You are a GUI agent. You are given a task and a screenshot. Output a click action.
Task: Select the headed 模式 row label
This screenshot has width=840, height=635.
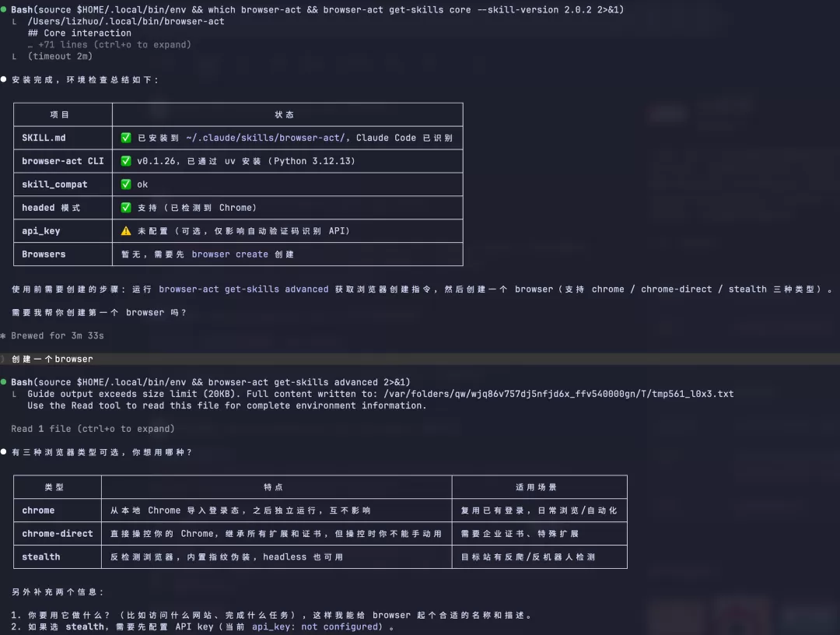(x=51, y=207)
